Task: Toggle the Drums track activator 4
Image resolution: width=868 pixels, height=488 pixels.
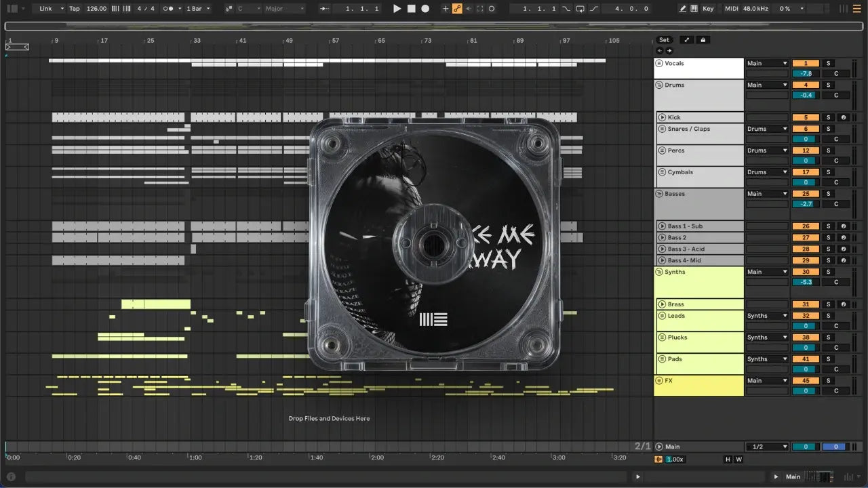Action: pyautogui.click(x=806, y=85)
